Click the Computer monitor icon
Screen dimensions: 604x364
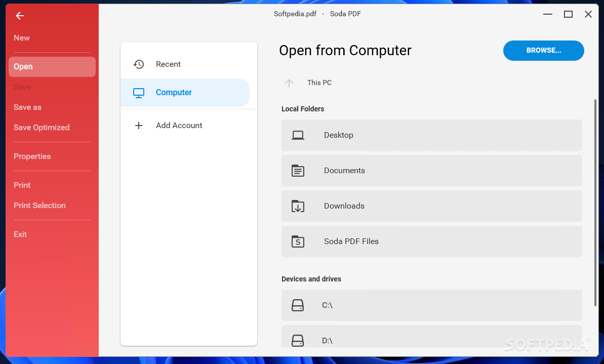tap(139, 93)
